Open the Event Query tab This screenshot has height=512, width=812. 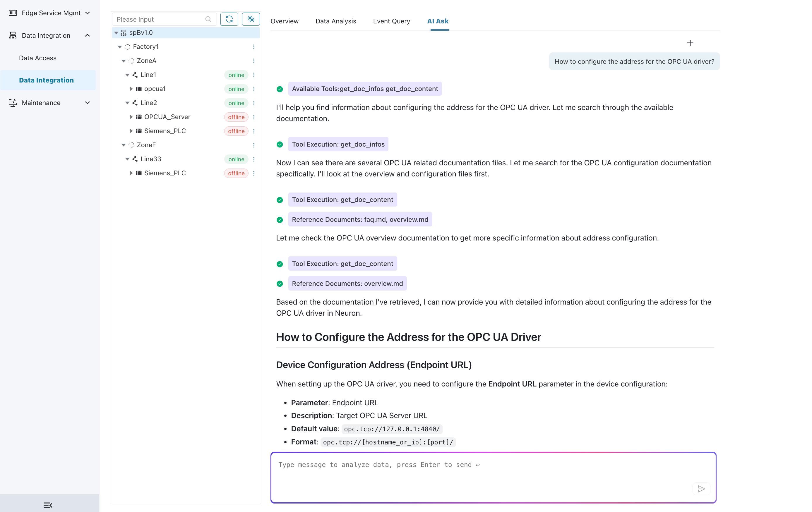pyautogui.click(x=391, y=21)
